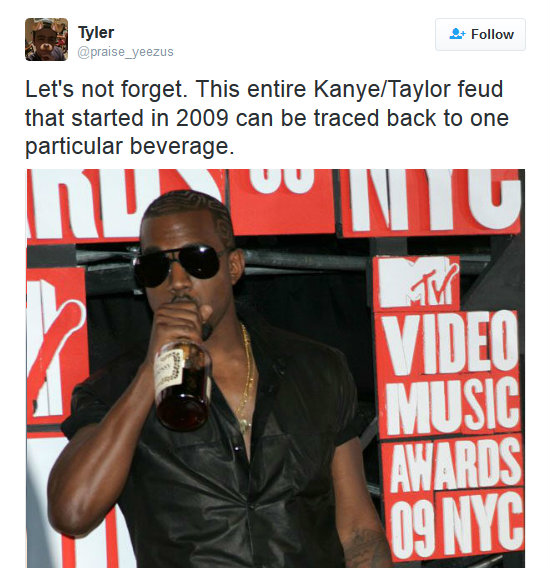Click the MTV logo on right sign
The image size is (550, 568).
tap(417, 282)
